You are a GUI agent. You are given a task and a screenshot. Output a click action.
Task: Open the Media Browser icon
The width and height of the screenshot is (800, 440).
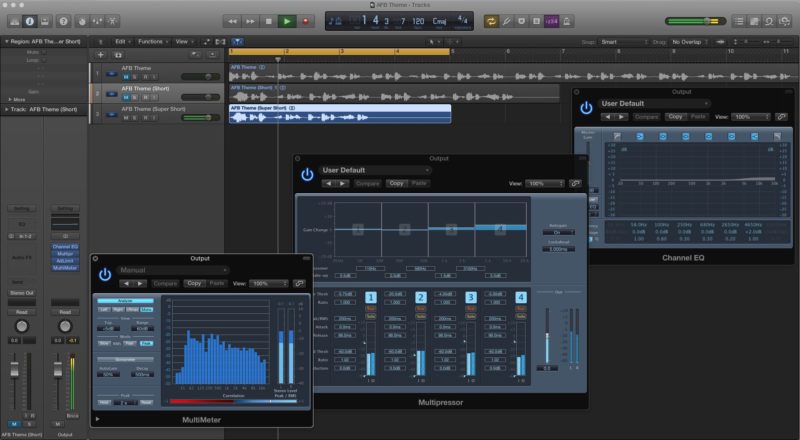click(784, 21)
